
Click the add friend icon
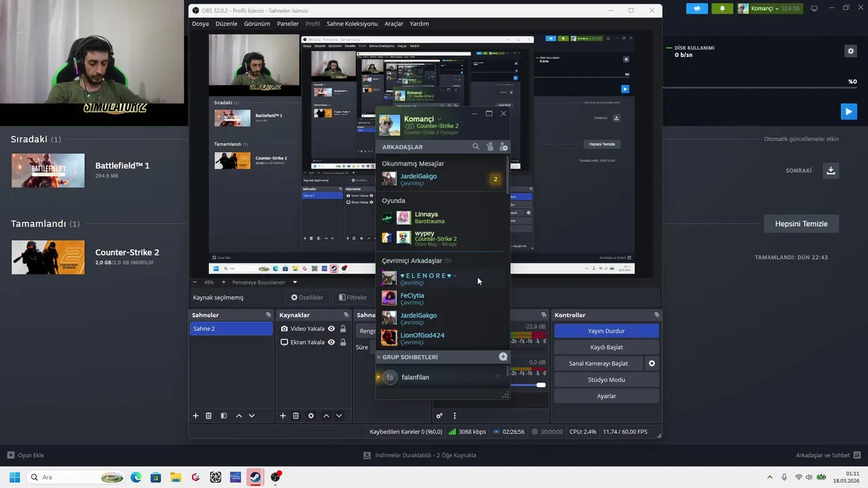click(x=503, y=146)
